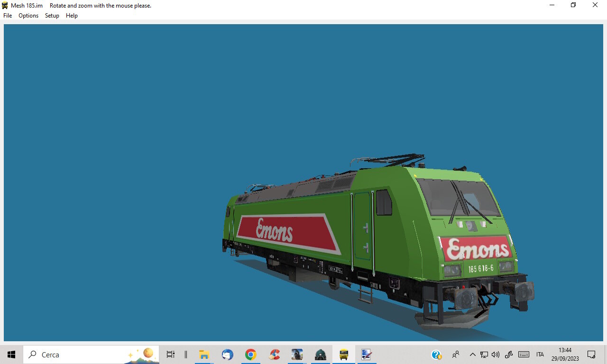Select the yellow train Mesh viewer taskbar icon
This screenshot has width=607, height=364.
click(x=344, y=355)
